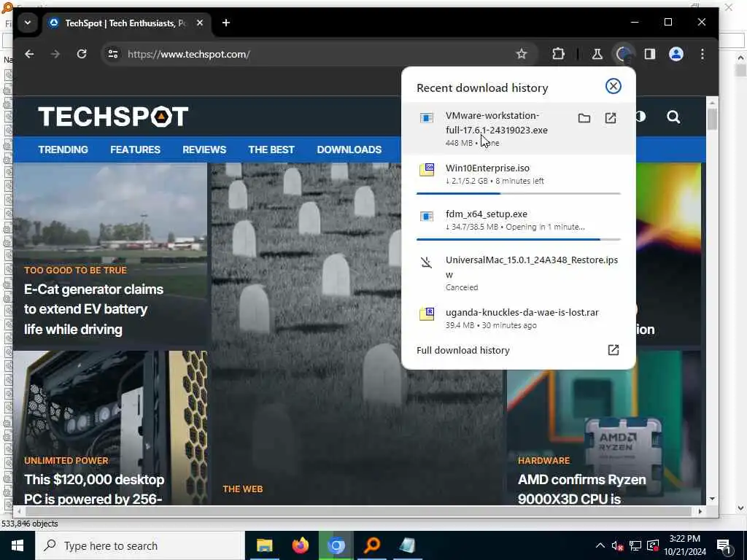Open Chrome profile avatar menu

(676, 54)
